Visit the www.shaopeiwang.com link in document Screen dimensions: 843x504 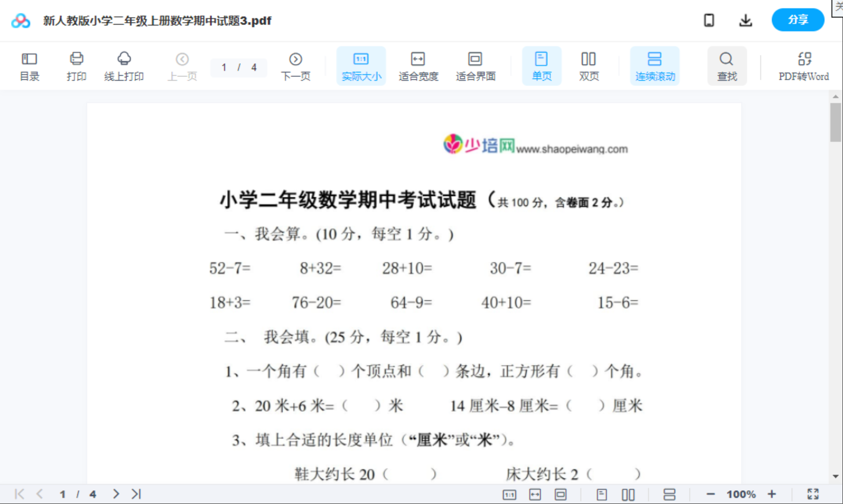(x=572, y=148)
